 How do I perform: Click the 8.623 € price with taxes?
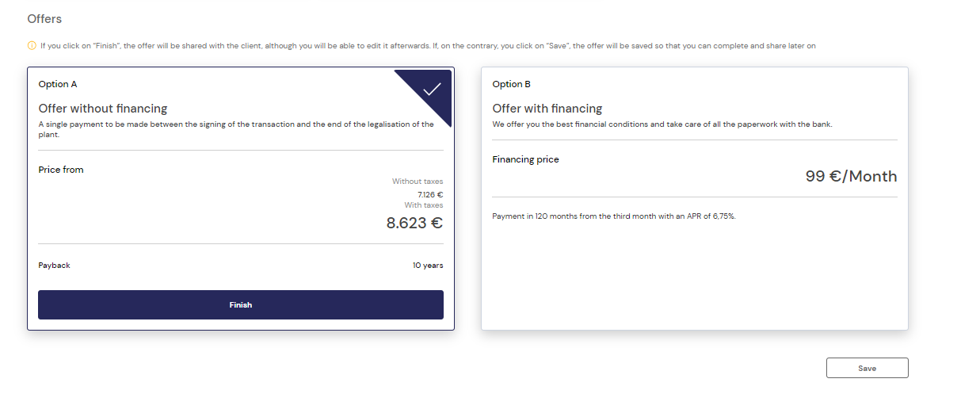point(414,223)
